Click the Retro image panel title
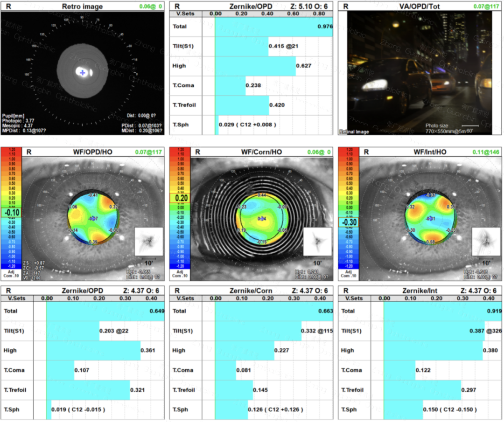Image resolution: width=504 pixels, height=422 pixels. pyautogui.click(x=82, y=7)
